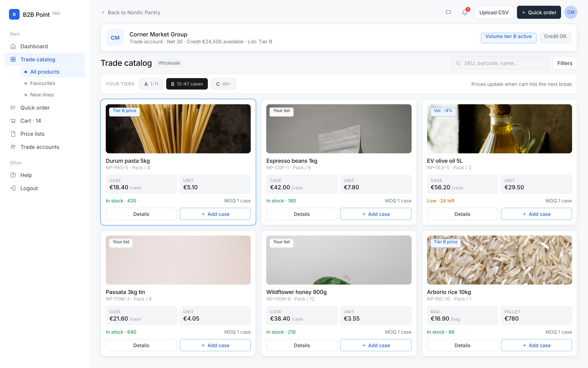The width and height of the screenshot is (588, 368).
Task: Open Favourites in sidebar
Action: 53,83
